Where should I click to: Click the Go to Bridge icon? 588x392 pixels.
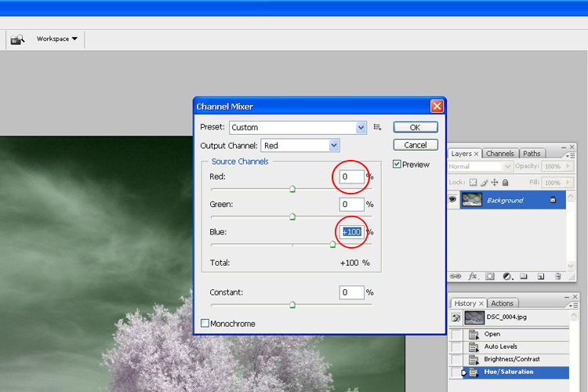[17, 39]
